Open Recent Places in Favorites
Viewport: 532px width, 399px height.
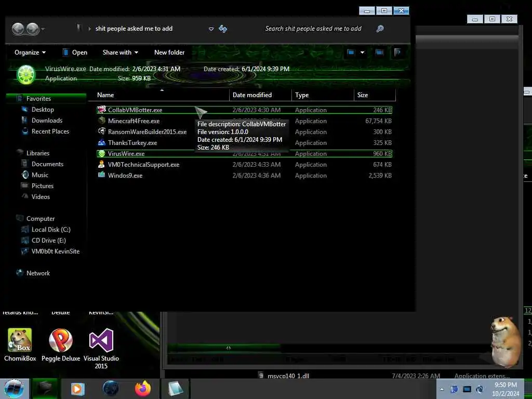click(50, 131)
